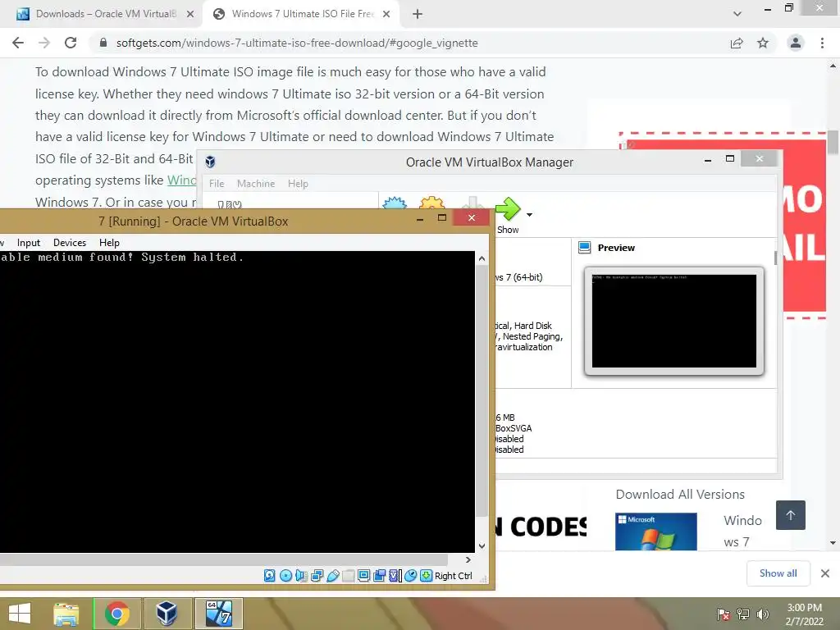Click the CPU virtualization indicator in VM status bar

pos(395,575)
